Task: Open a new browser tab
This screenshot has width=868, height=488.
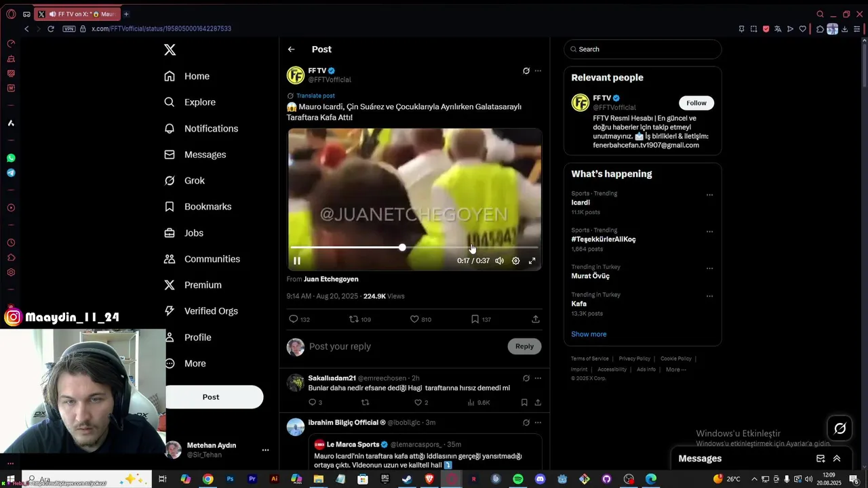Action: click(x=126, y=14)
